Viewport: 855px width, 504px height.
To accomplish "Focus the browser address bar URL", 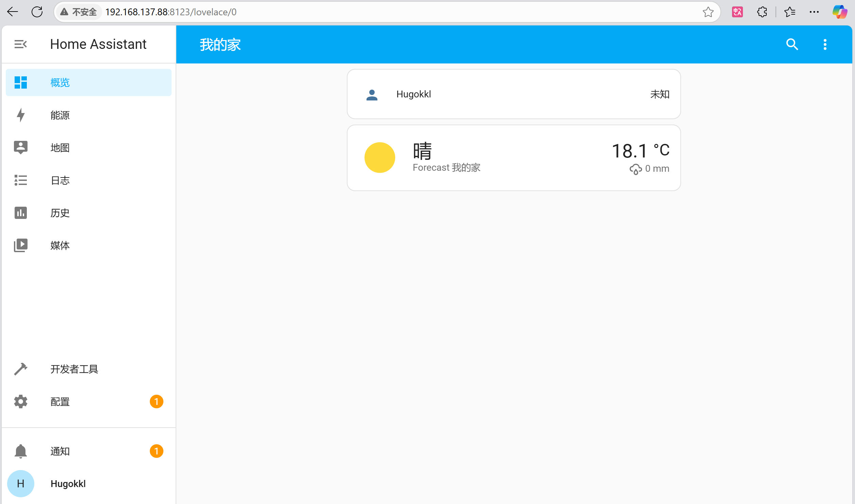I will pos(171,12).
